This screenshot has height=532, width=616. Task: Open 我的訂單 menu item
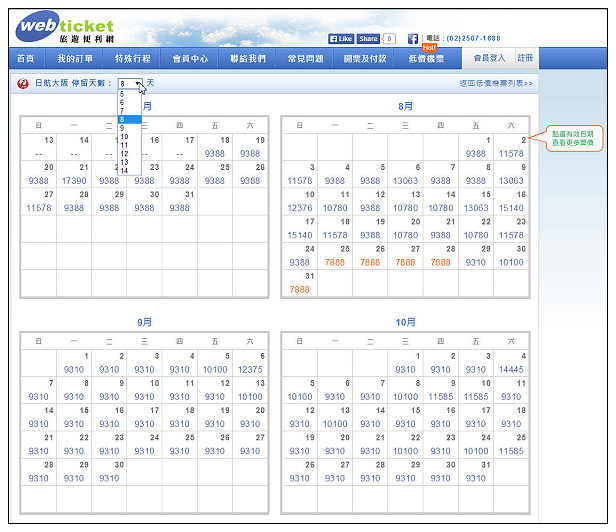[74, 59]
